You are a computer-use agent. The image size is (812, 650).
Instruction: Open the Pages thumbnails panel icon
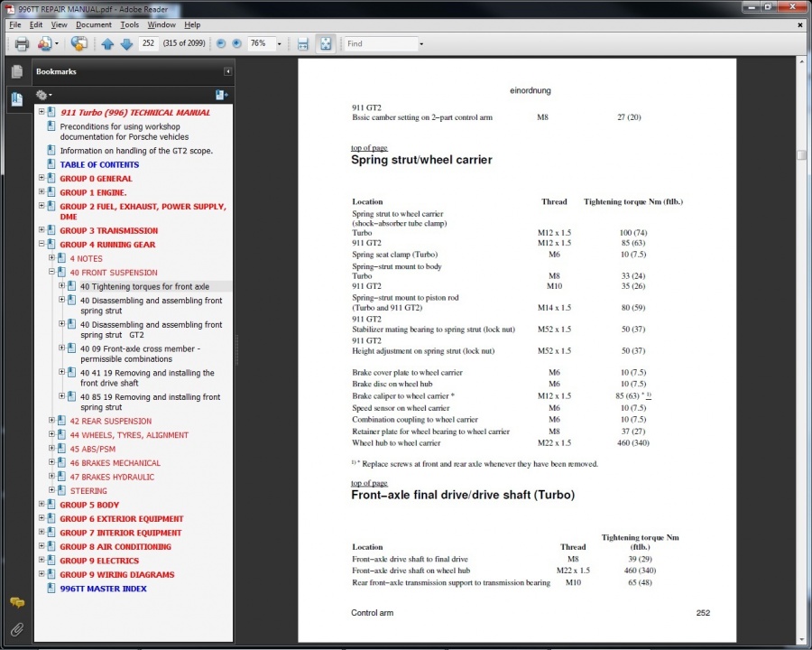pos(17,71)
